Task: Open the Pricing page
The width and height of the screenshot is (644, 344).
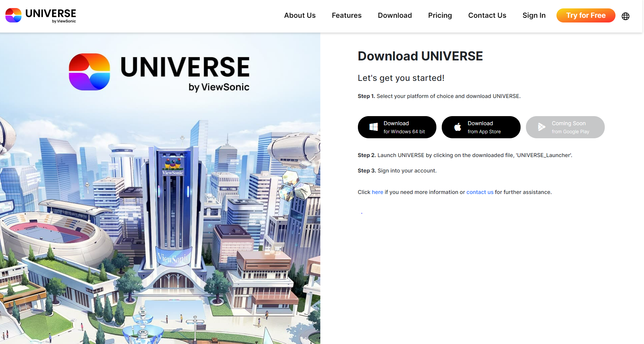Action: (x=440, y=15)
